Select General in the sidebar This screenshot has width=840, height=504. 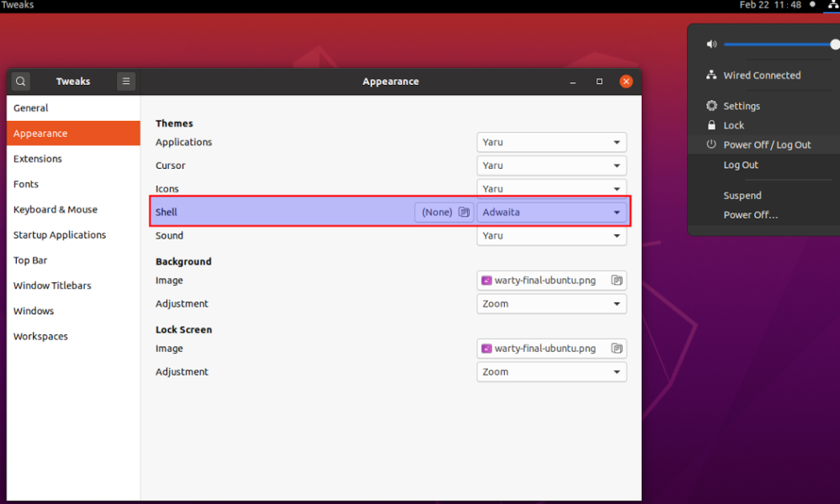click(73, 108)
